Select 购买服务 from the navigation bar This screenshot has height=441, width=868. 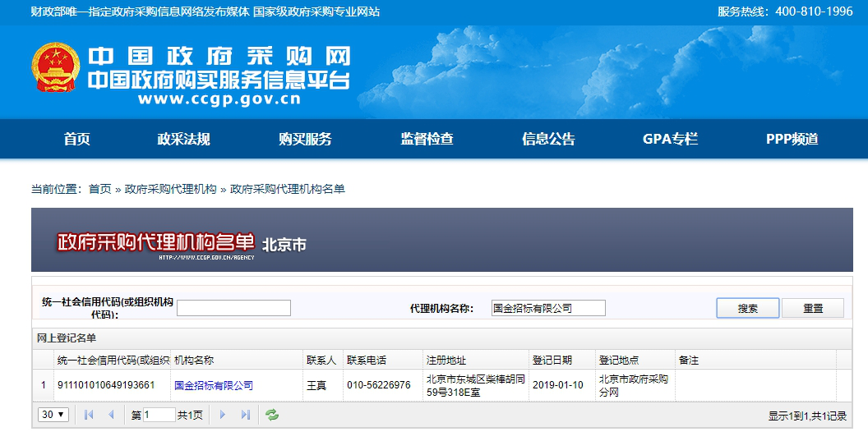click(x=305, y=139)
